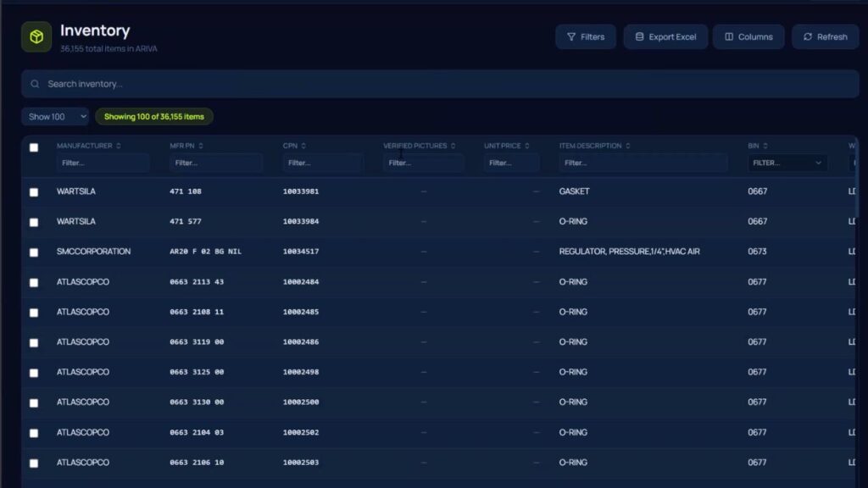Screen dimensions: 868x488
Task: Open the BIN filter dropdown
Action: click(x=787, y=163)
